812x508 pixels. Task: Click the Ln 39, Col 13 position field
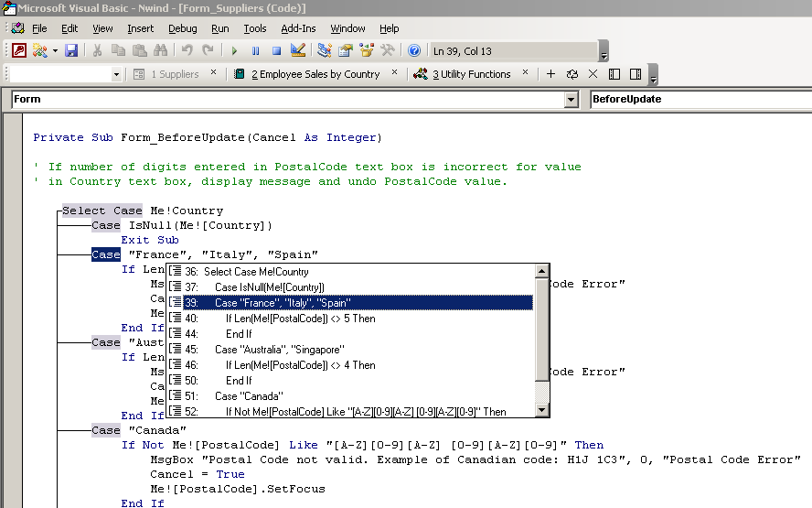pyautogui.click(x=514, y=51)
